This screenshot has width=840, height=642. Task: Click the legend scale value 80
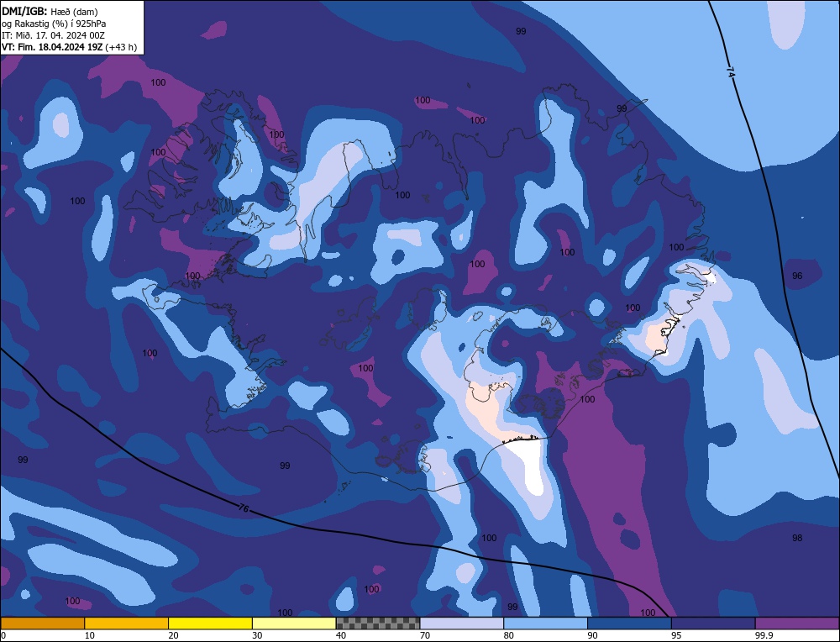pyautogui.click(x=509, y=635)
